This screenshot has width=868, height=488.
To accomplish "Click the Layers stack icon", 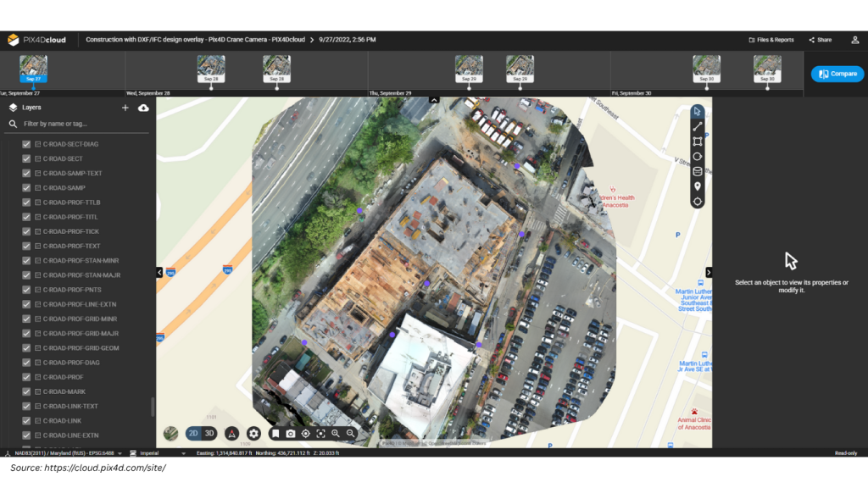I will point(14,108).
